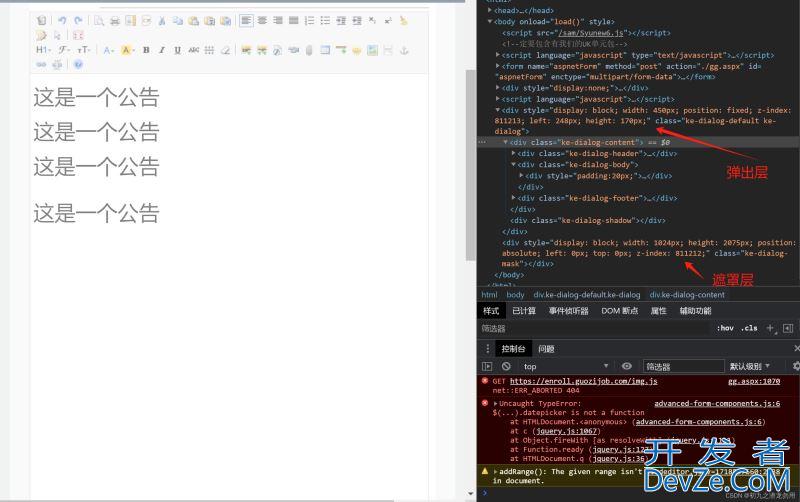Viewport: 800px width, 502px height.
Task: Click the styles 筛选器 filter field
Action: click(x=594, y=329)
